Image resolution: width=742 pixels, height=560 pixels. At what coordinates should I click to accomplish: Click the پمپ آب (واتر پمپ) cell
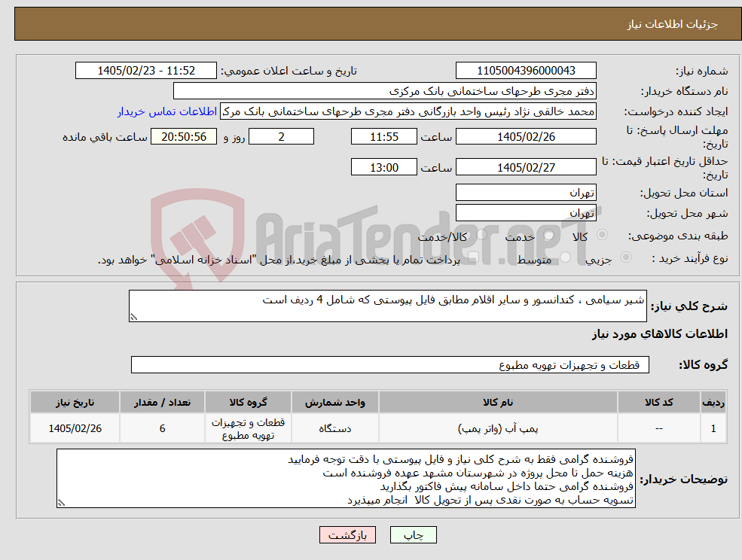498,428
